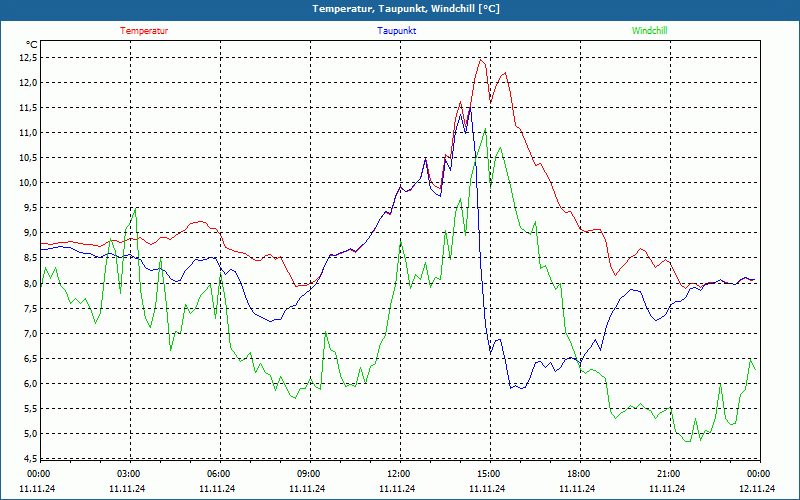Click the 11,0 value on the Y axis

tap(29, 133)
